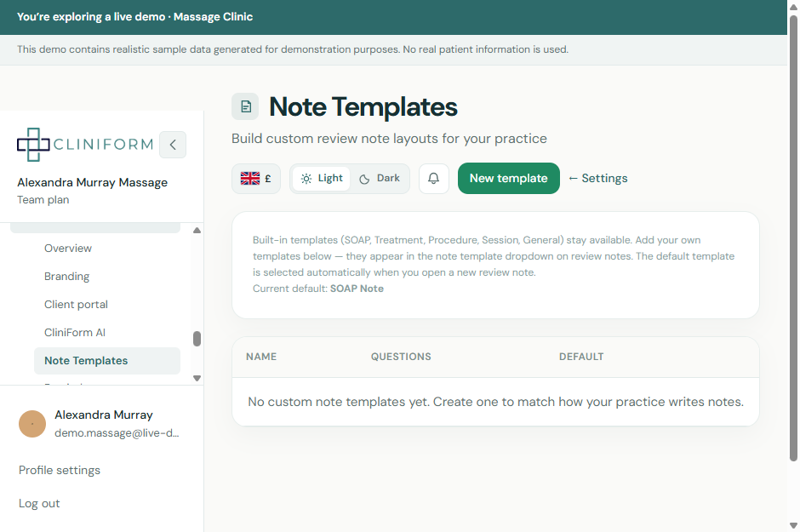Image resolution: width=800 pixels, height=532 pixels.
Task: Click the 'Alexandra Murray Massage' practice name
Action: point(93,183)
